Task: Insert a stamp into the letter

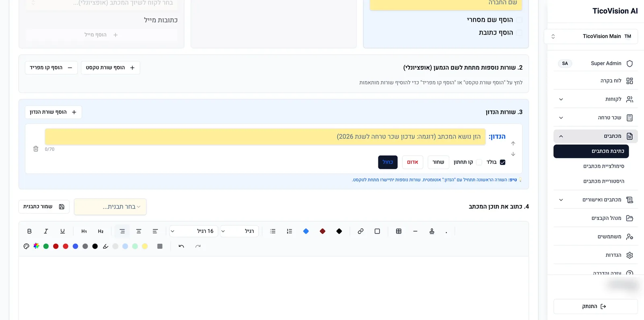Action: (432, 231)
